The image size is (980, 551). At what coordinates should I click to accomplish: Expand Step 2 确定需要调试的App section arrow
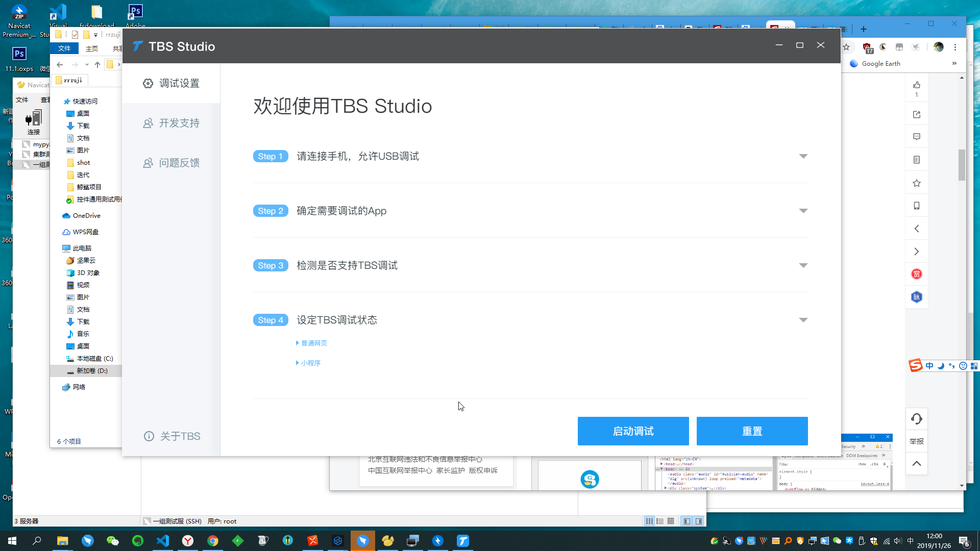click(x=803, y=211)
